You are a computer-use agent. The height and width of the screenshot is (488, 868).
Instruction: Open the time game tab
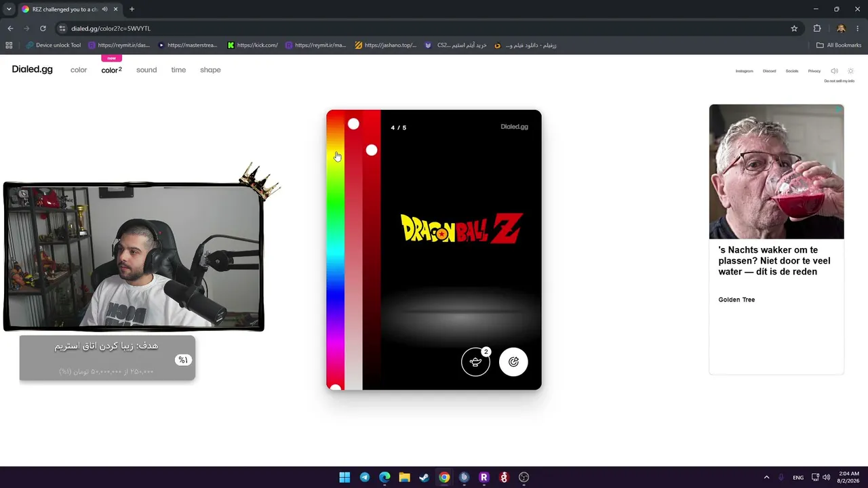point(178,70)
